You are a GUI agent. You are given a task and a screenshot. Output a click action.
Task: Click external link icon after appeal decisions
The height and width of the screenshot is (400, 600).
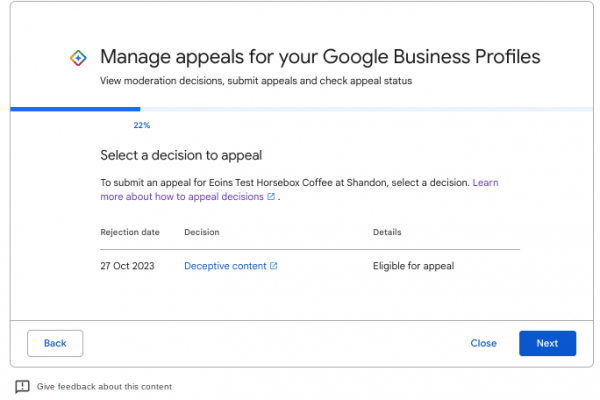[x=271, y=197]
